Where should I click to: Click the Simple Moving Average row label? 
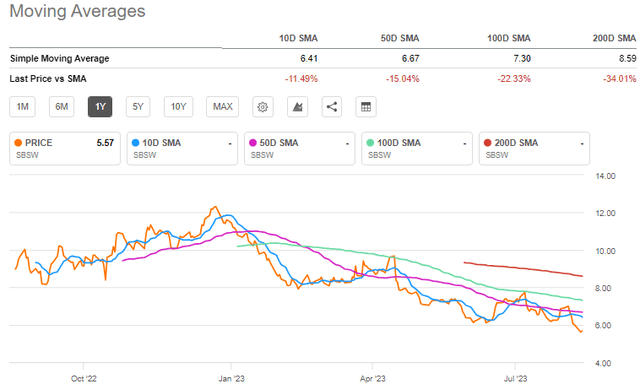tap(60, 59)
